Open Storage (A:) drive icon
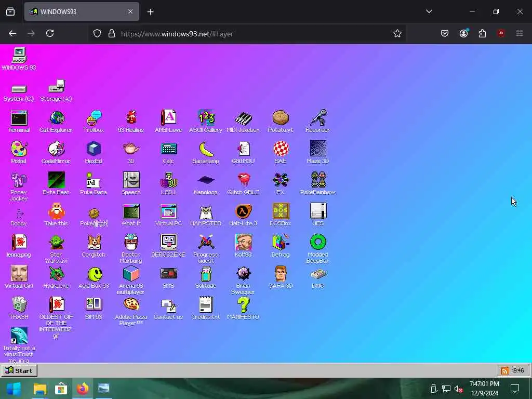 (56, 87)
